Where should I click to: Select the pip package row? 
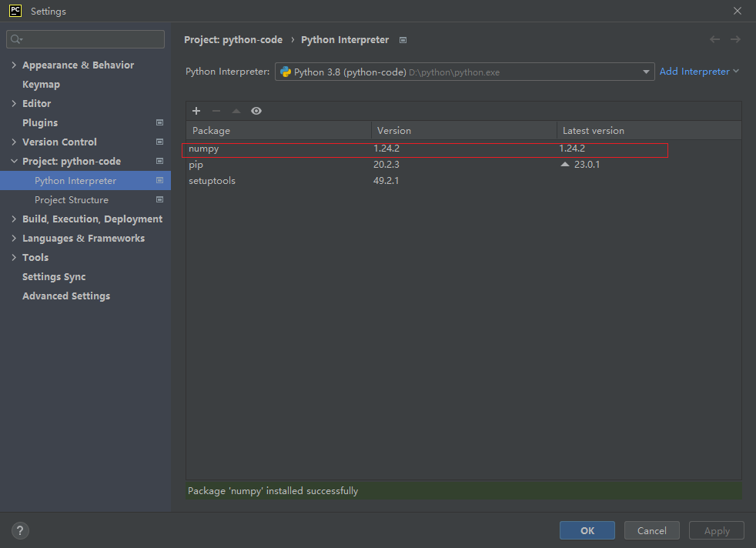463,165
